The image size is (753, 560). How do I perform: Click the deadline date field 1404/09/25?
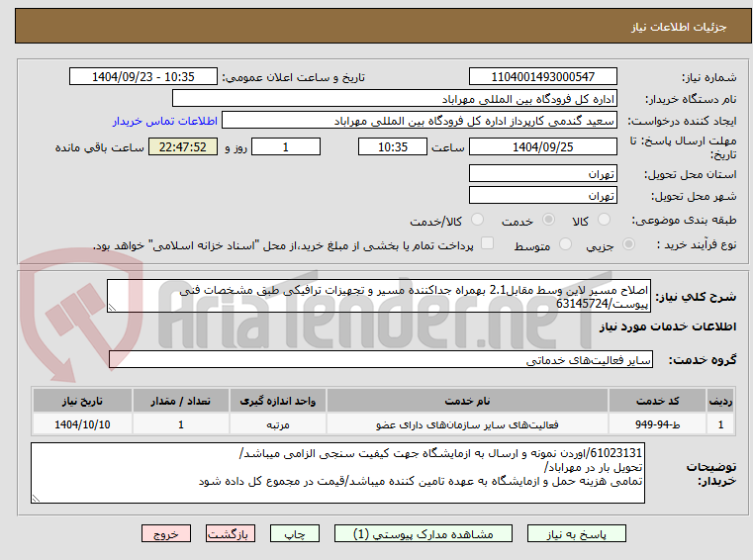[542, 147]
